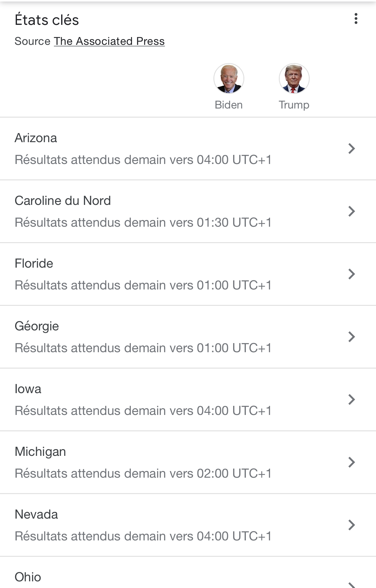
Task: Select the Caroline du Nord state name
Action: click(63, 201)
